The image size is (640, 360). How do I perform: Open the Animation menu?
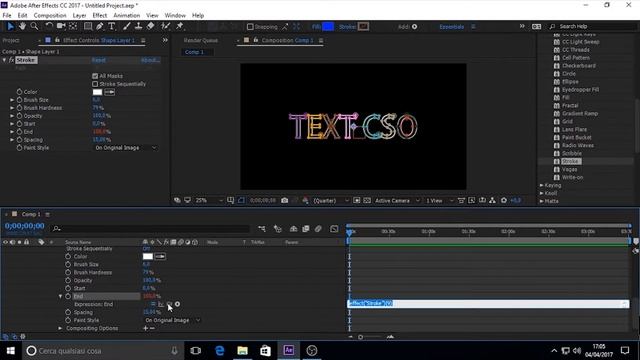(127, 16)
